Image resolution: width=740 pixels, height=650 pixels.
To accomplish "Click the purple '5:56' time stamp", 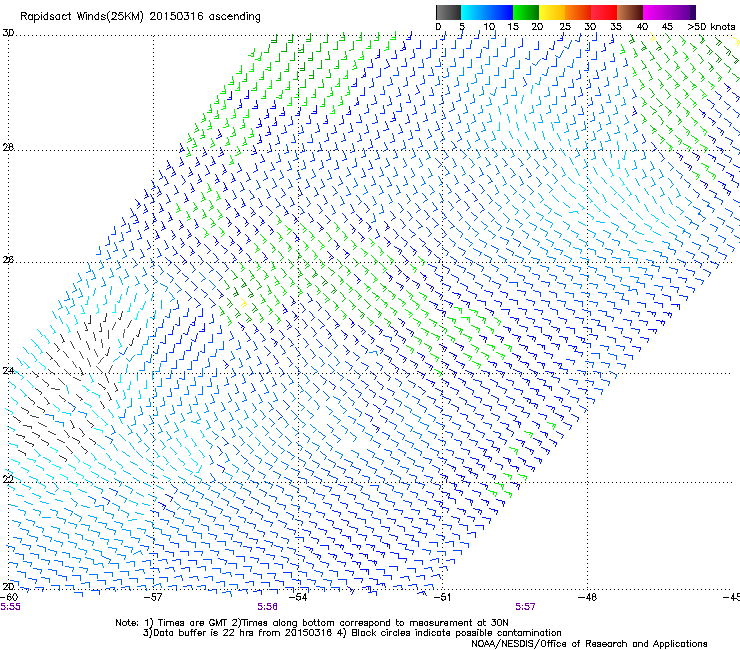I will (x=268, y=607).
